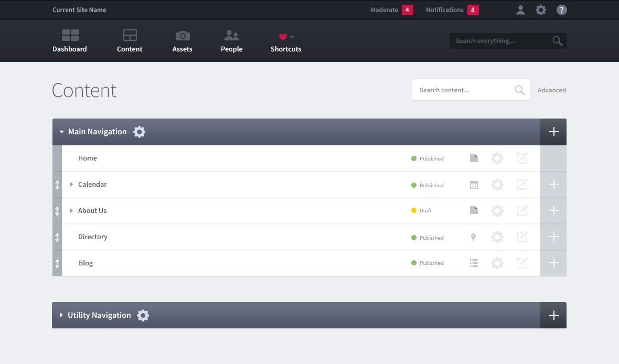Open the Assets tab

click(183, 41)
